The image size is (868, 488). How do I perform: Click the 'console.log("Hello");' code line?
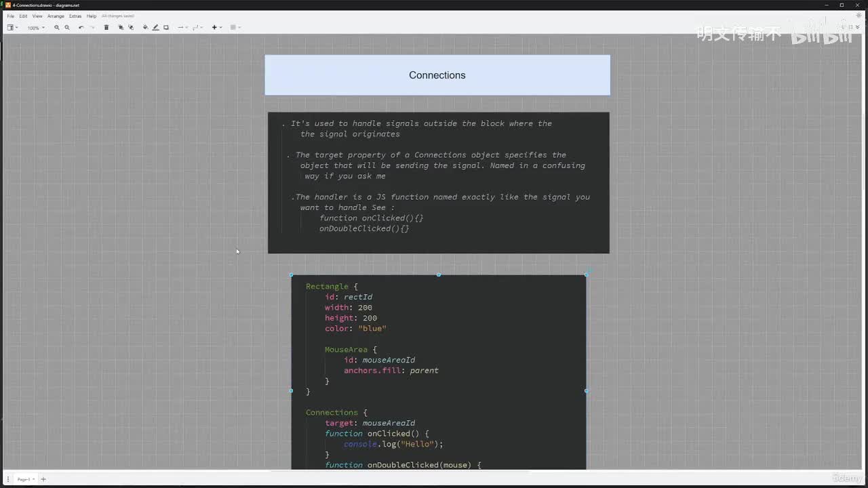(393, 445)
